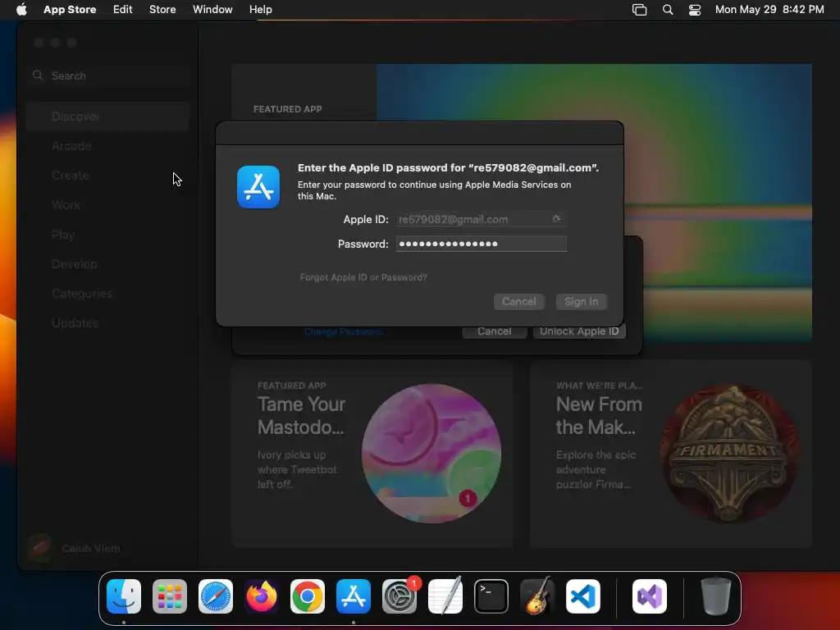Open Visual Studio from the Dock
Image resolution: width=840 pixels, height=630 pixels.
click(x=650, y=596)
